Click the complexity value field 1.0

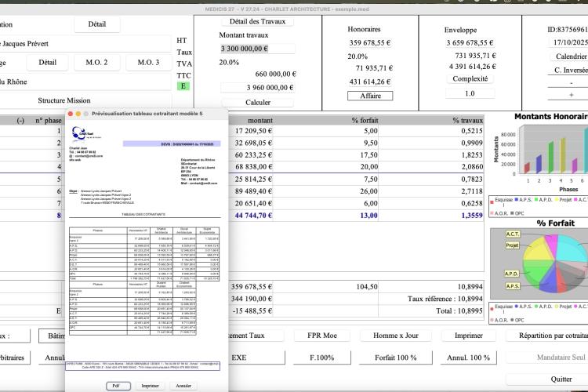click(x=470, y=93)
